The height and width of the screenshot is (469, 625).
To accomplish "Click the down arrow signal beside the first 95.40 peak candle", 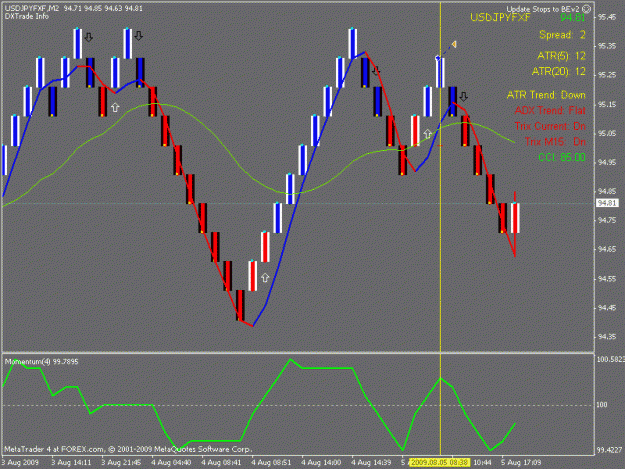I will tap(89, 37).
